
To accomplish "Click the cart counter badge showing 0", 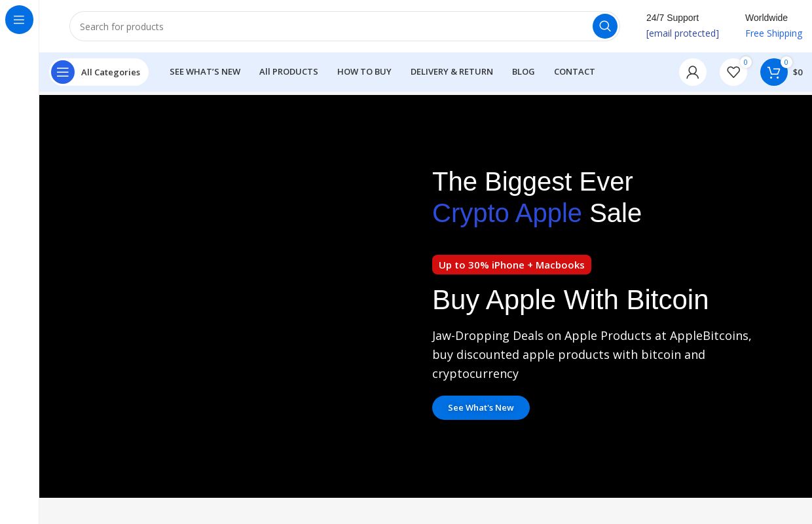I will (786, 62).
